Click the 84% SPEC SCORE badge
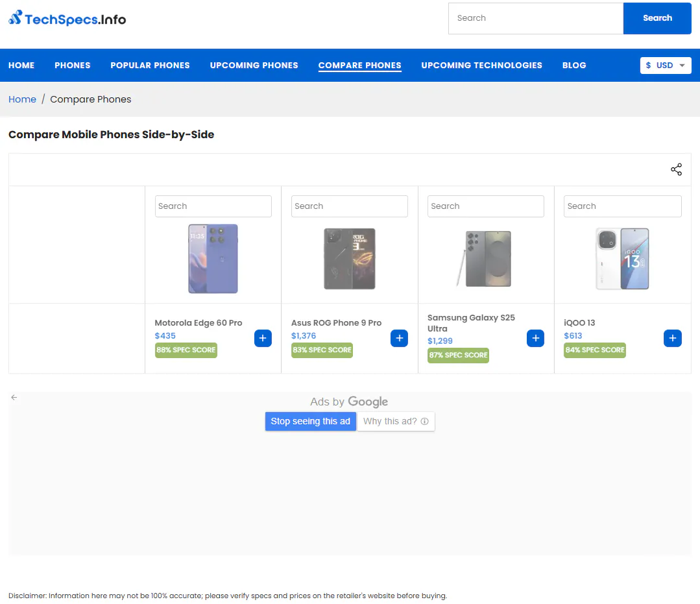The image size is (700, 604). pos(595,350)
